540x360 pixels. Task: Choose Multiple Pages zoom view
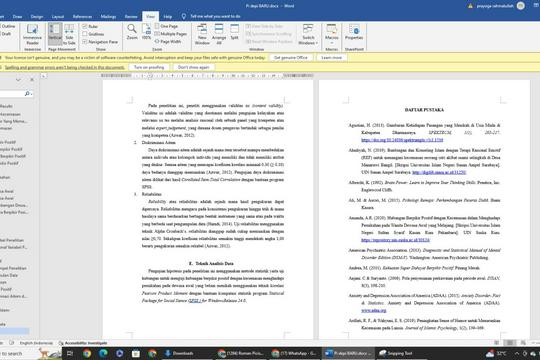[170, 34]
